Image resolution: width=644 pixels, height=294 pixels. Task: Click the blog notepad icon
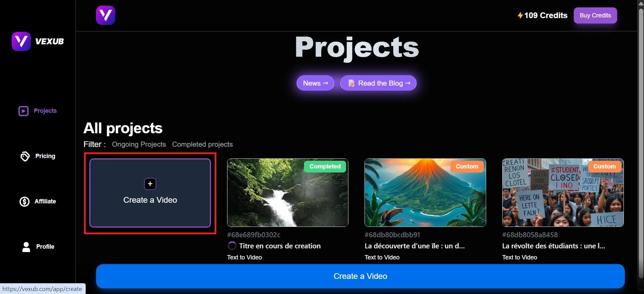pos(351,83)
